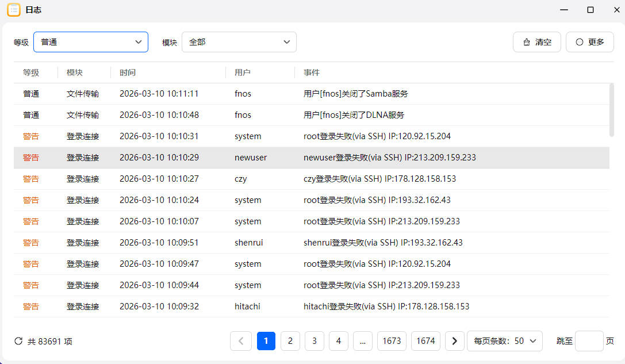Click the vertical scrollbar of log list
Image resolution: width=625 pixels, height=364 pixels.
(x=611, y=109)
